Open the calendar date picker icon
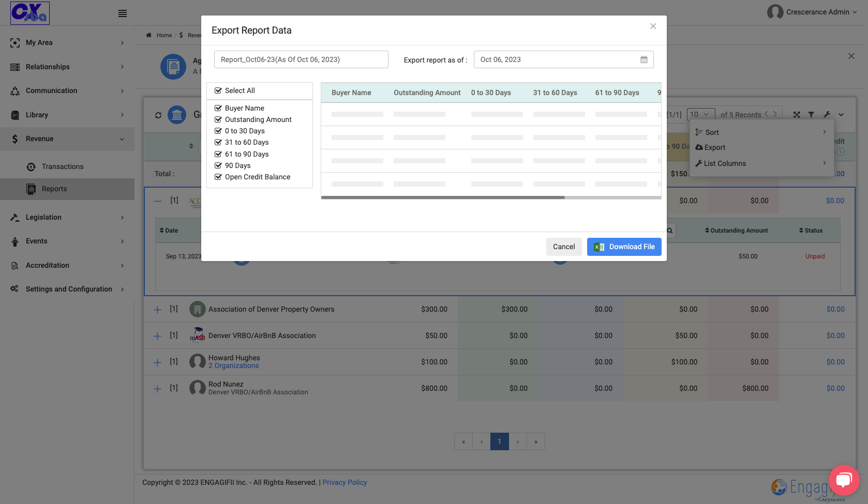 point(644,59)
